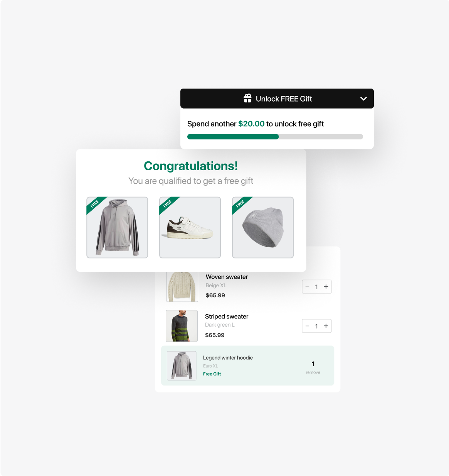Image resolution: width=449 pixels, height=476 pixels.
Task: Click FREE ribbon on the sneaker card
Action: (x=168, y=204)
